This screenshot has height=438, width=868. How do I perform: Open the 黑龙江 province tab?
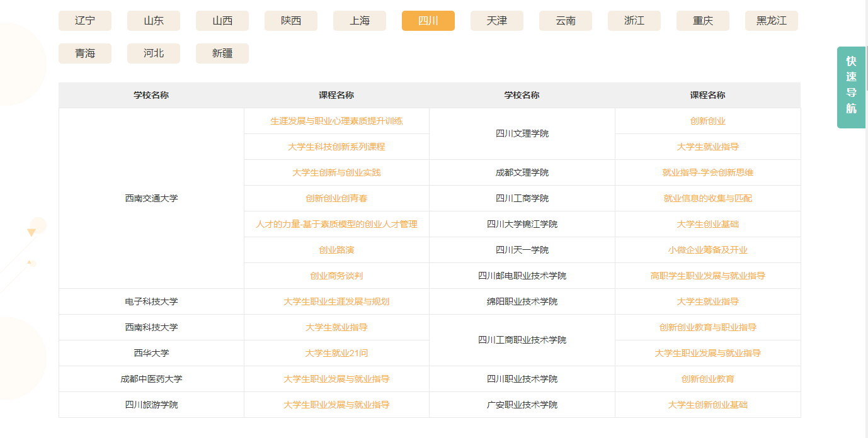771,21
